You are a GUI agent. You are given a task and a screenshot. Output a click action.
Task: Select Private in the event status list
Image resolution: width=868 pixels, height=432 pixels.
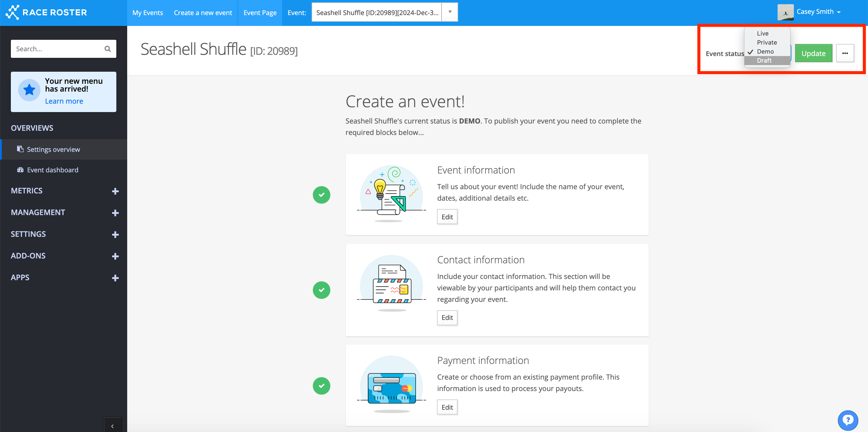pos(767,42)
